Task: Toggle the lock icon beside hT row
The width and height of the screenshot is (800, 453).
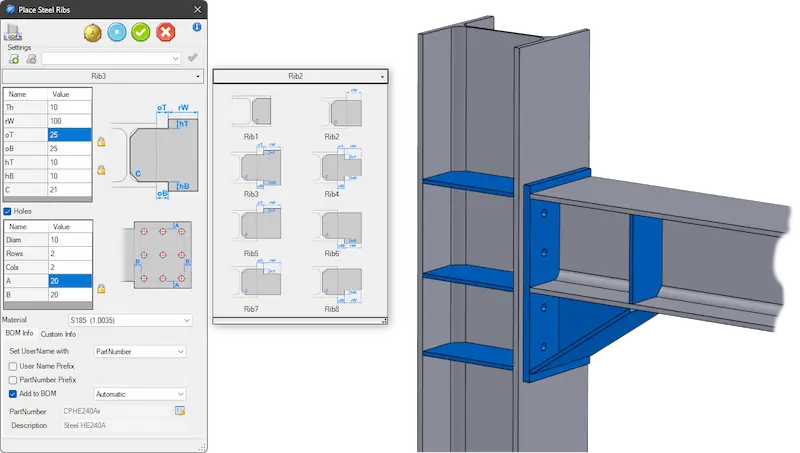Action: [101, 169]
